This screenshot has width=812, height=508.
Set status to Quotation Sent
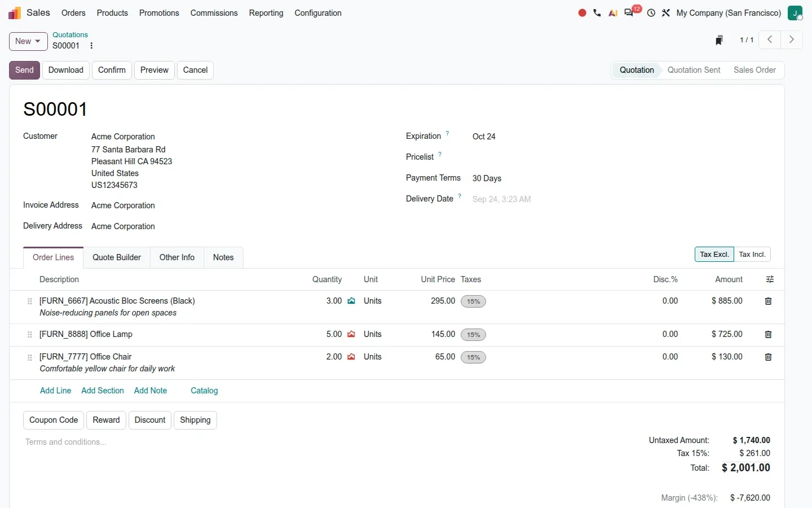tap(694, 70)
